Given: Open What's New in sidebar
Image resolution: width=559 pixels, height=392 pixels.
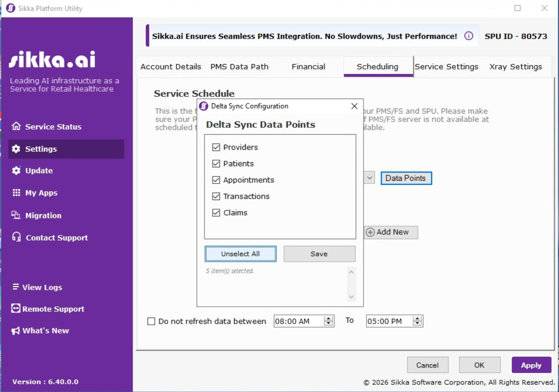Looking at the screenshot, I should pos(46,331).
